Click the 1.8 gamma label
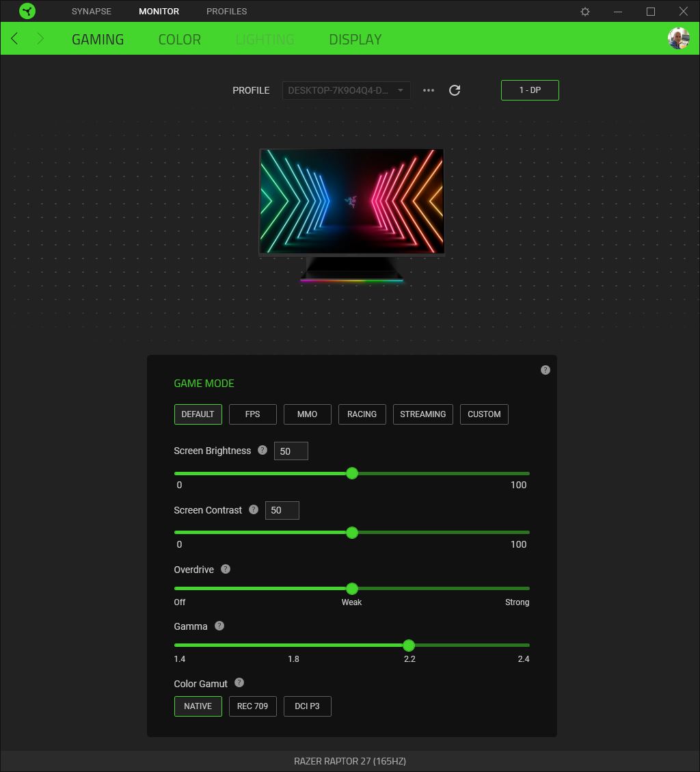Image resolution: width=700 pixels, height=772 pixels. [x=293, y=658]
